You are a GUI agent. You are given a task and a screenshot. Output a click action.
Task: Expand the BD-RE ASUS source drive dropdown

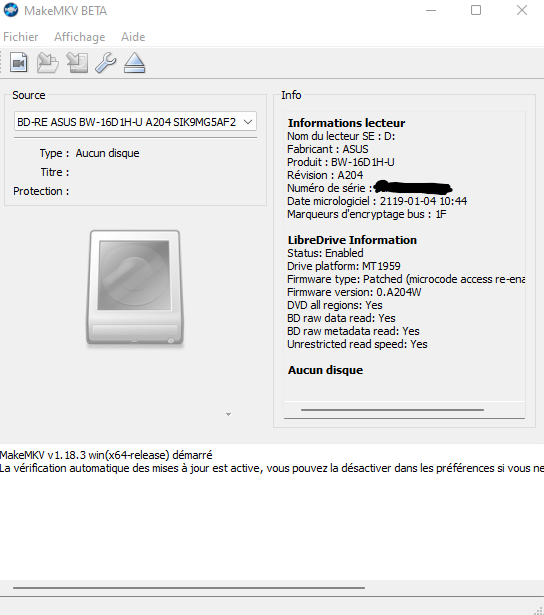pos(135,122)
